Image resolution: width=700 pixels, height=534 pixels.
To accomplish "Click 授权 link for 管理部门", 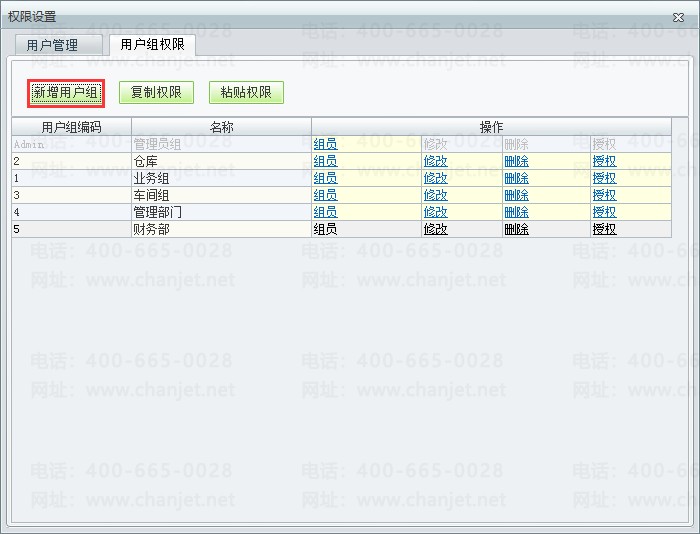I will pos(604,212).
